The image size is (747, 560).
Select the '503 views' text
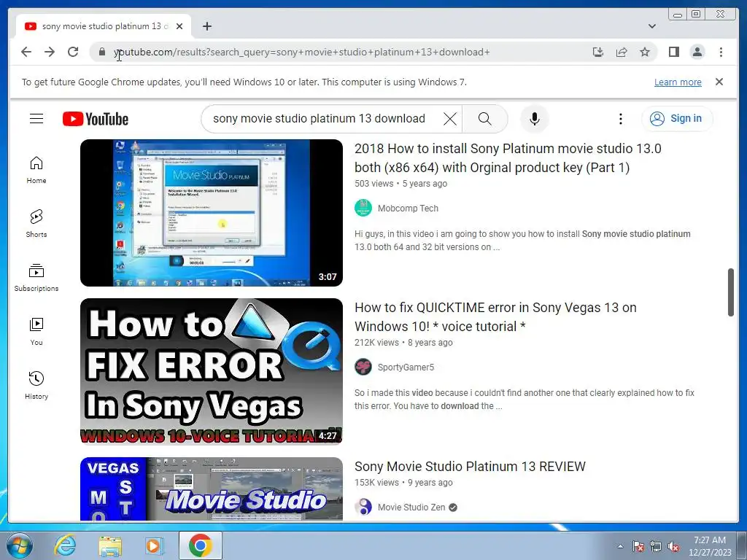(374, 183)
